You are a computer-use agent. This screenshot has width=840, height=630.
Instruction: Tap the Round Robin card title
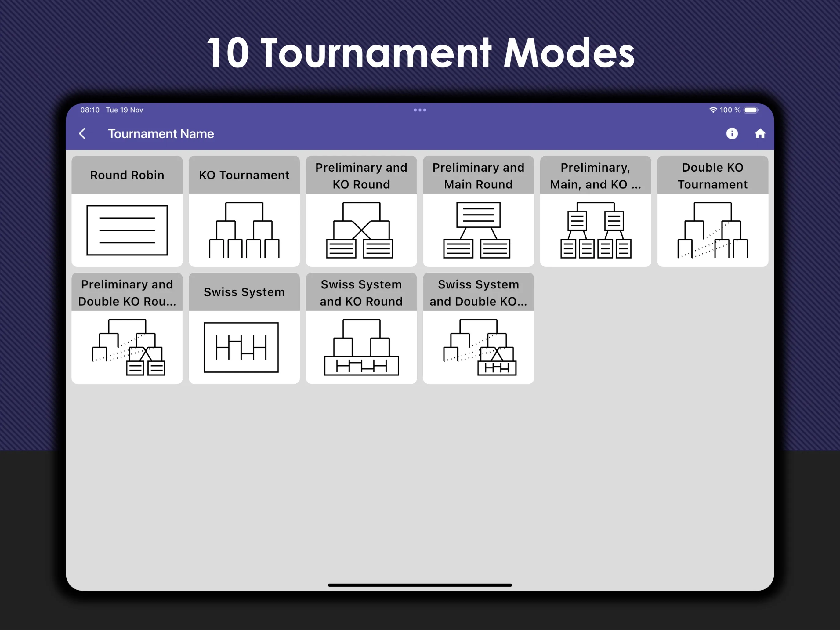(127, 175)
